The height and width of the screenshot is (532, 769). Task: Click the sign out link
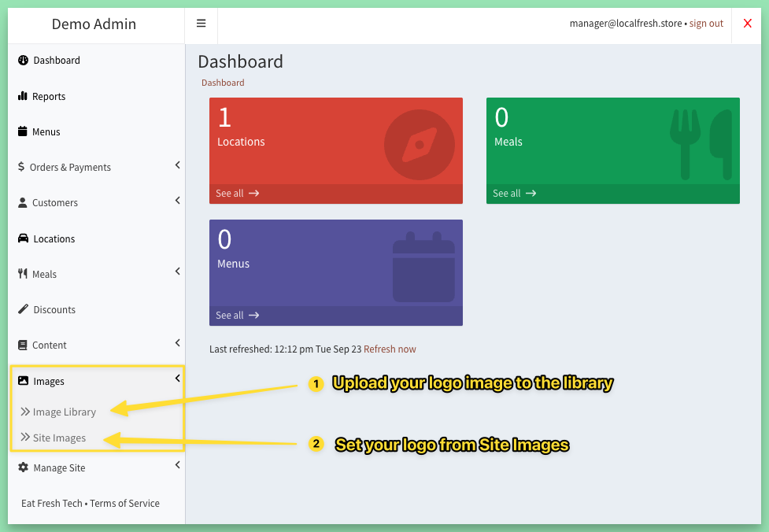(706, 24)
